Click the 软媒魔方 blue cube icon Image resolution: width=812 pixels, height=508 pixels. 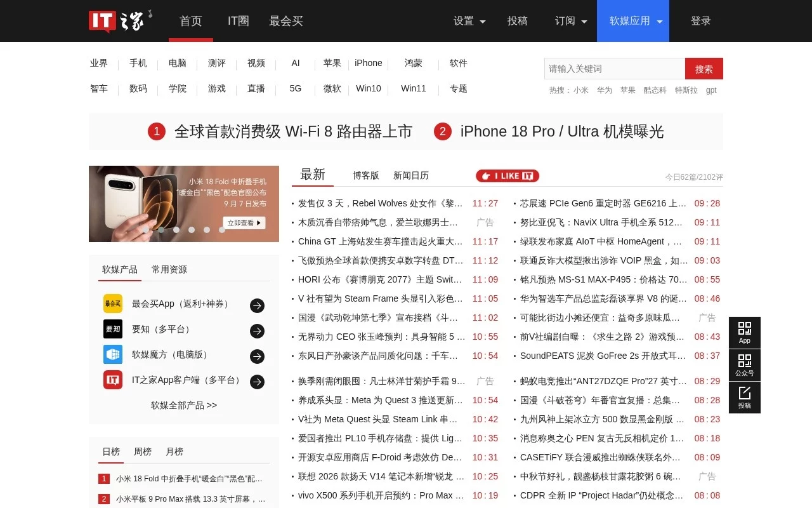click(x=113, y=354)
